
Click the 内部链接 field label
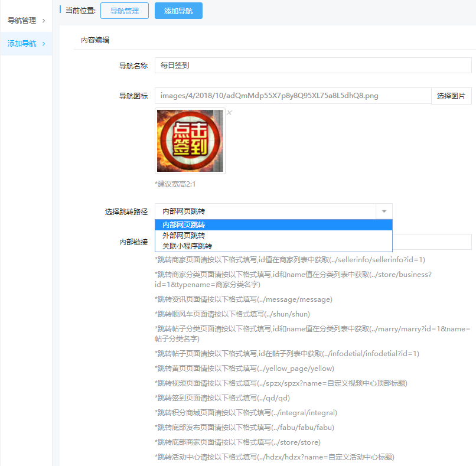coord(133,242)
